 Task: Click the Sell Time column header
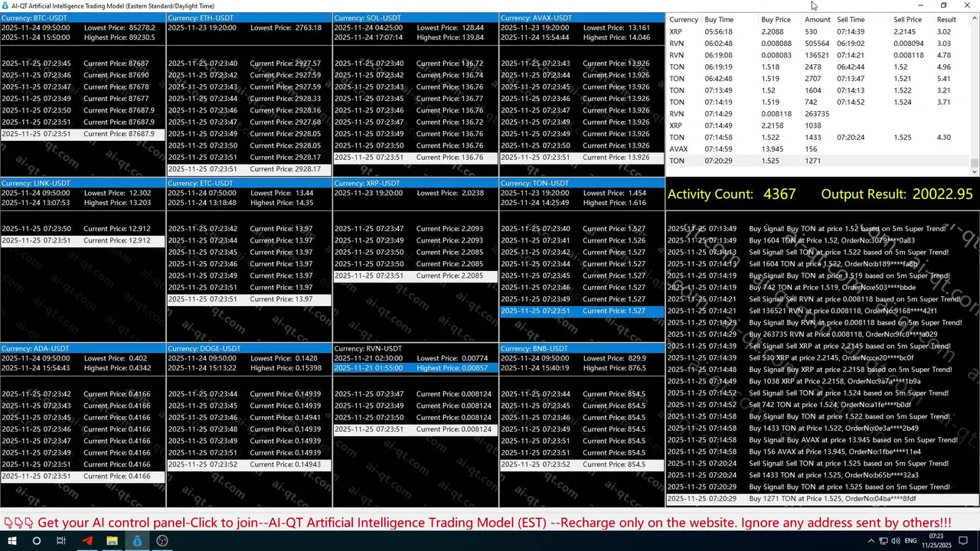(x=851, y=19)
